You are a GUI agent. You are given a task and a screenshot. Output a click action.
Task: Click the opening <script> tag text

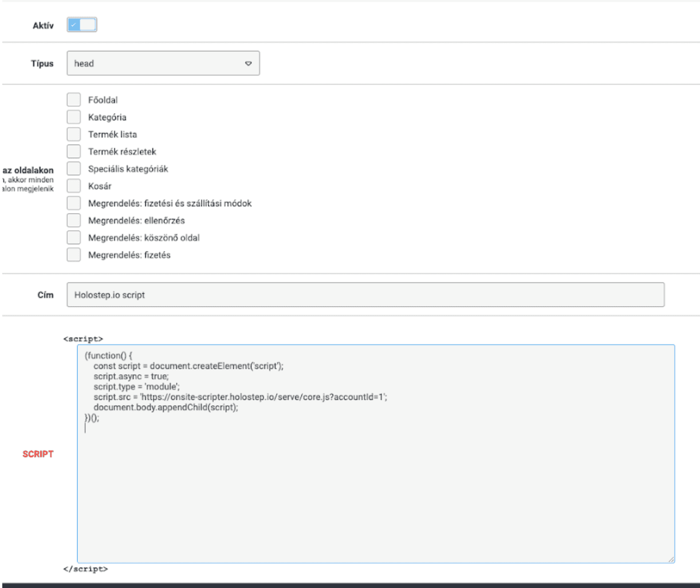(x=83, y=339)
